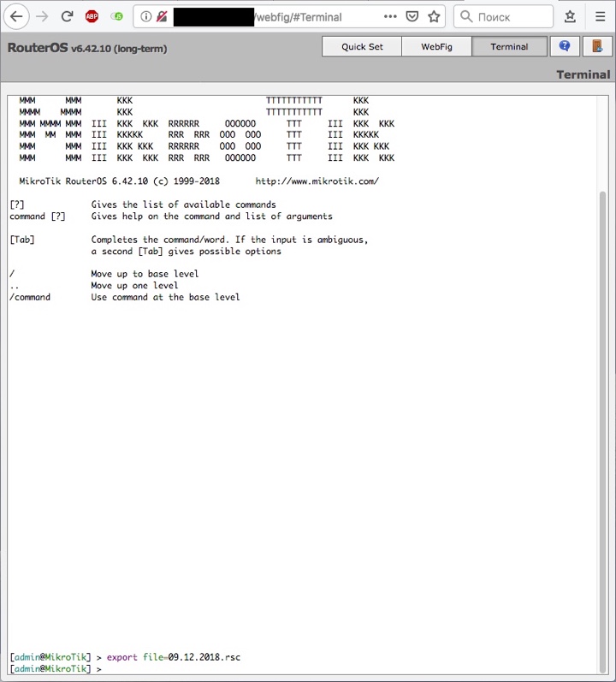Open page actions three-dots menu
Screen dimensions: 616x682
(390, 17)
